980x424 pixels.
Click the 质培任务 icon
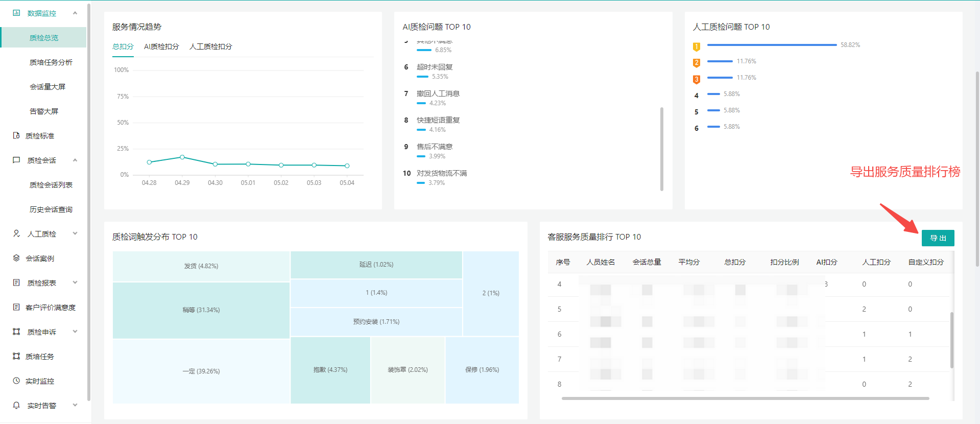(x=16, y=356)
